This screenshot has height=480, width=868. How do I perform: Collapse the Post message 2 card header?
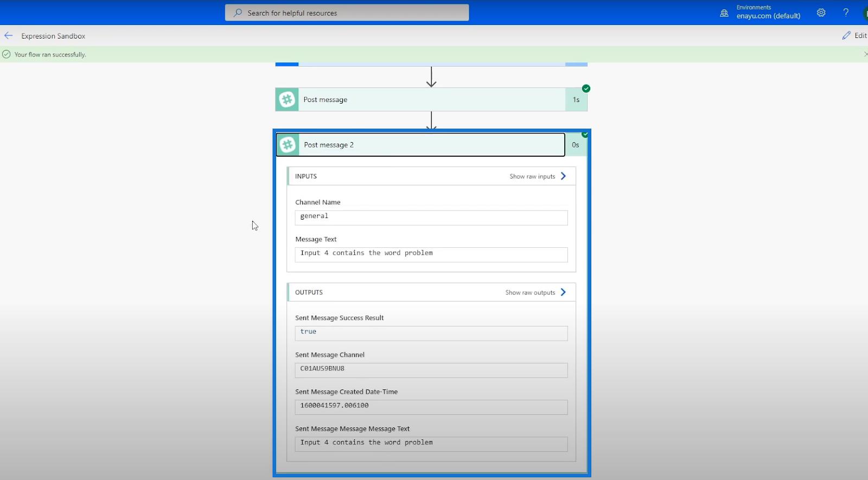(420, 145)
